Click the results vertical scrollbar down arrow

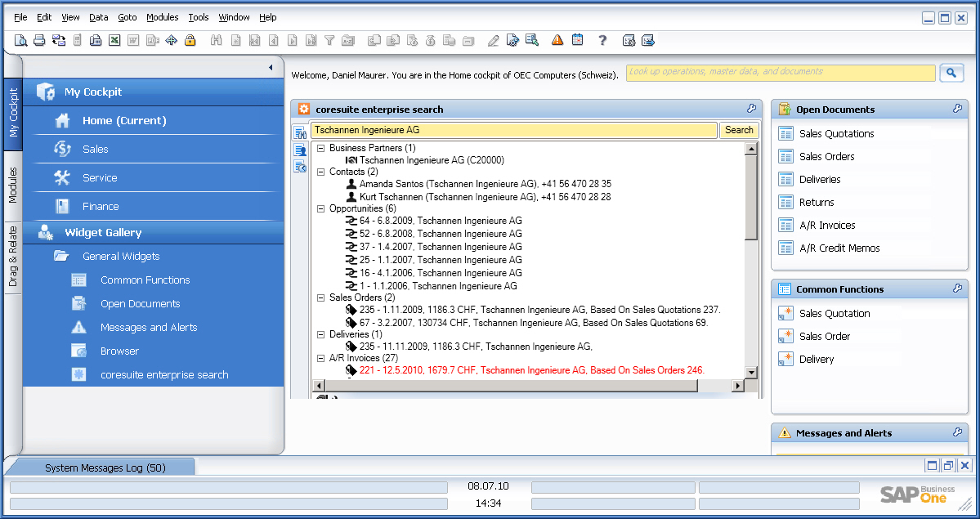pyautogui.click(x=751, y=373)
